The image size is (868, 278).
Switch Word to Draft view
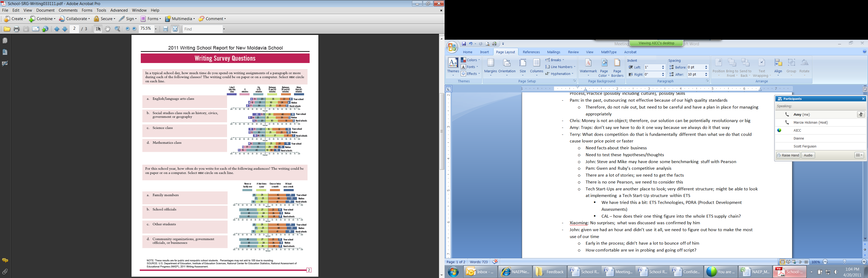tap(806, 262)
